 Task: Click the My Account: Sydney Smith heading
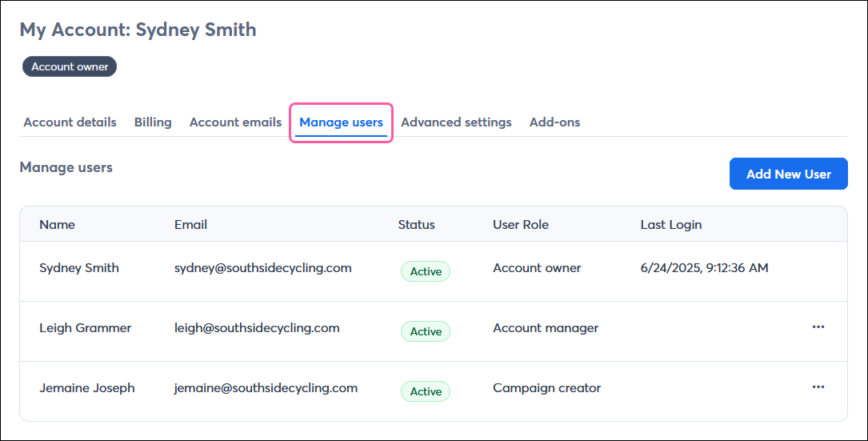[x=138, y=30]
